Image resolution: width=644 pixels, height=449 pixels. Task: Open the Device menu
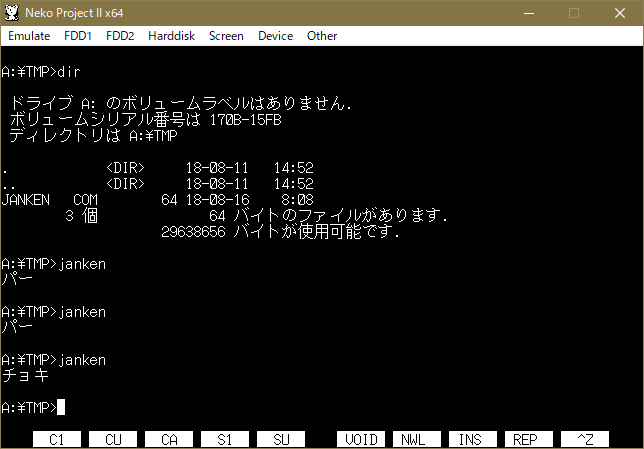(275, 36)
